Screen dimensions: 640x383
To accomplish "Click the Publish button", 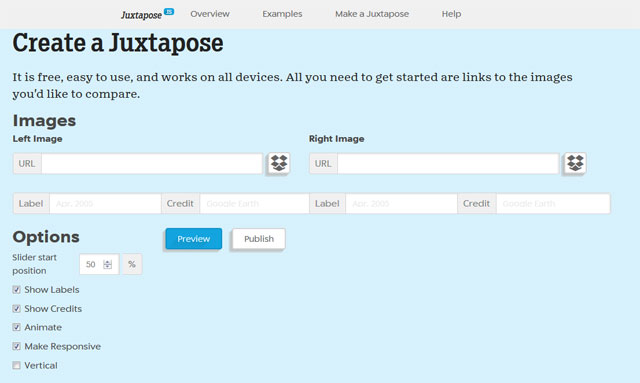I will (x=259, y=238).
